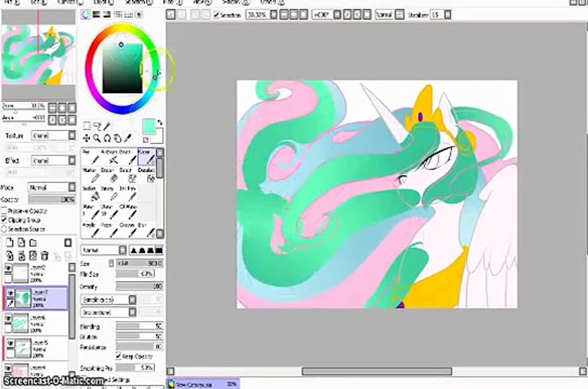This screenshot has width=588, height=389.
Task: Select the AirBrush tool
Action: click(x=110, y=157)
